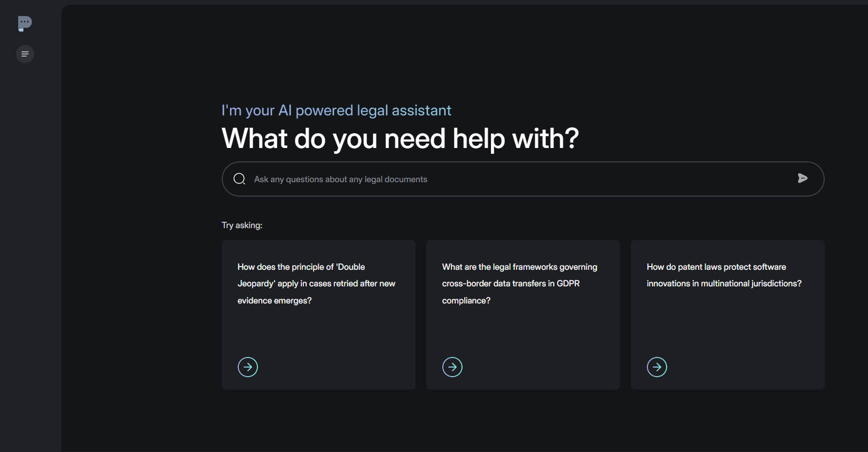Select the Double Jeopardy question text
This screenshot has height=452, width=868.
pos(316,284)
